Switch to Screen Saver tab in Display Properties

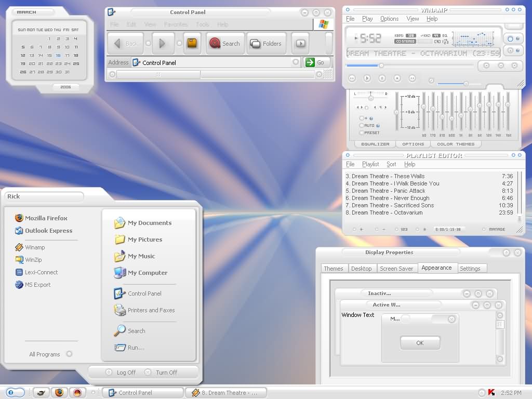[x=396, y=269]
